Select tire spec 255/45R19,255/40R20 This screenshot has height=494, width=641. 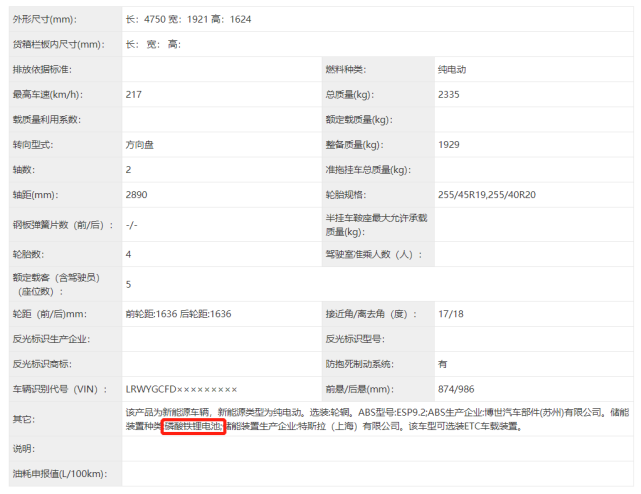(x=486, y=195)
